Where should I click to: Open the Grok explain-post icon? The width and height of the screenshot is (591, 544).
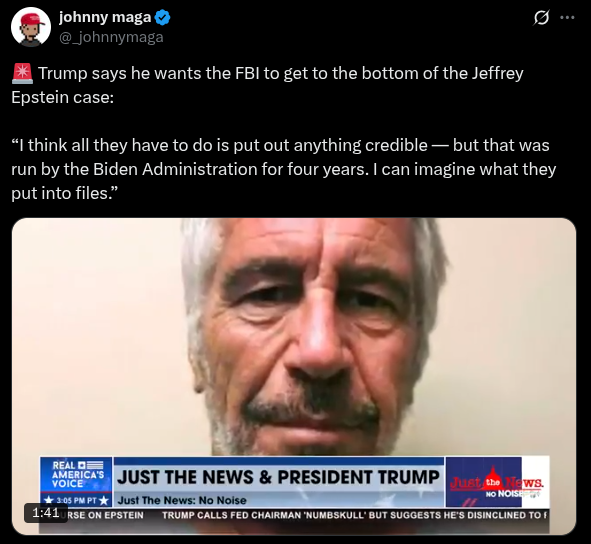(541, 18)
